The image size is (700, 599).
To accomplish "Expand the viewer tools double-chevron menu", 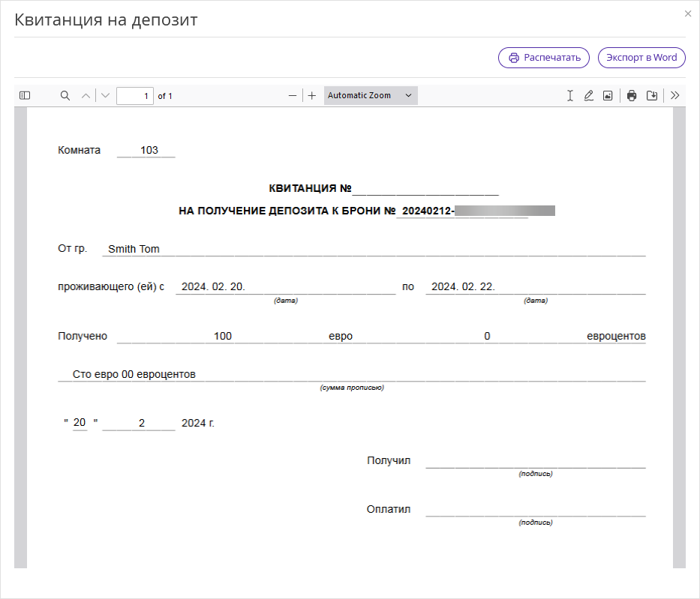I will tap(675, 95).
